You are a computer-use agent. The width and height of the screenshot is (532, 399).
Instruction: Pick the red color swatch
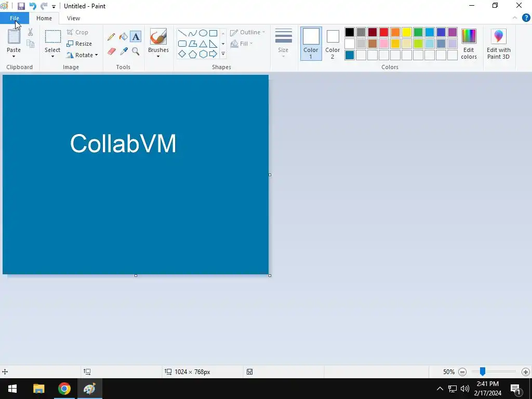point(384,32)
